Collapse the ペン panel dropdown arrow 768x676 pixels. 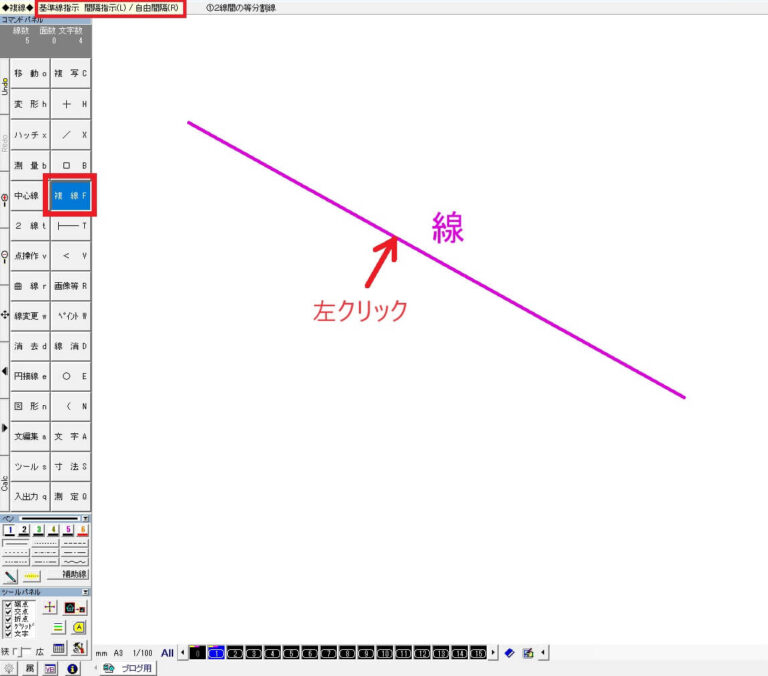(85, 519)
